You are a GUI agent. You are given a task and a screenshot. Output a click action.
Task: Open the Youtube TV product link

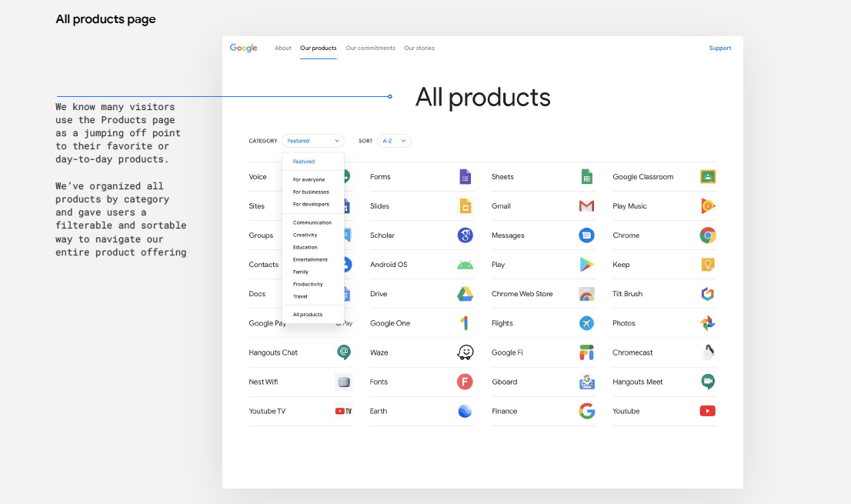[267, 411]
